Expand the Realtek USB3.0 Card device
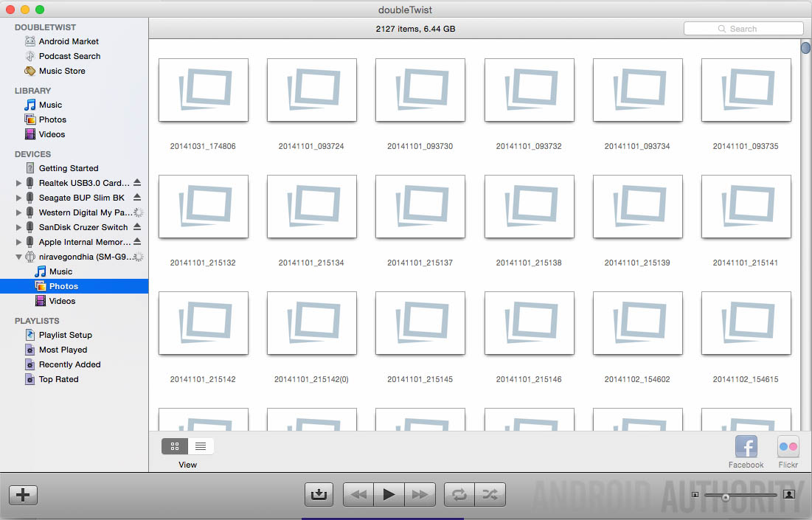 click(19, 183)
